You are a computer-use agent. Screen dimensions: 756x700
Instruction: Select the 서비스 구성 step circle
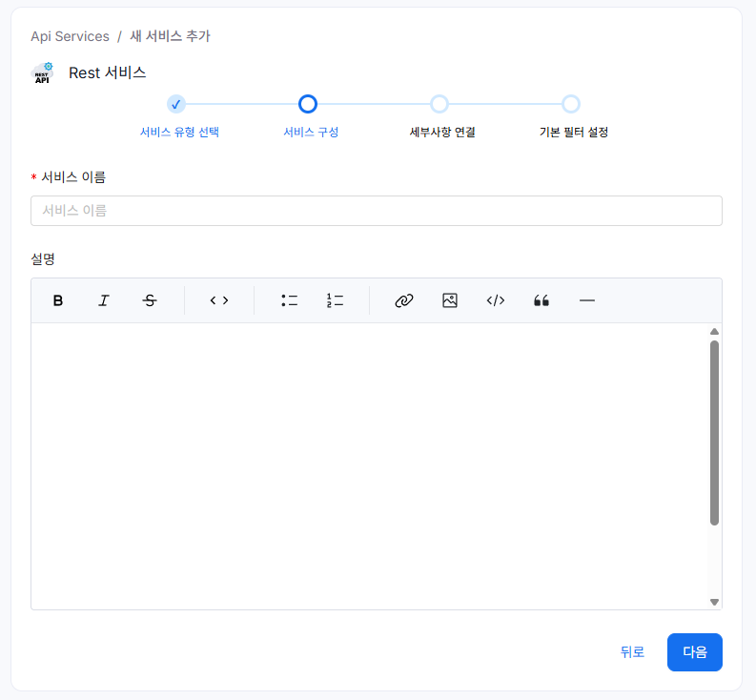tap(308, 104)
